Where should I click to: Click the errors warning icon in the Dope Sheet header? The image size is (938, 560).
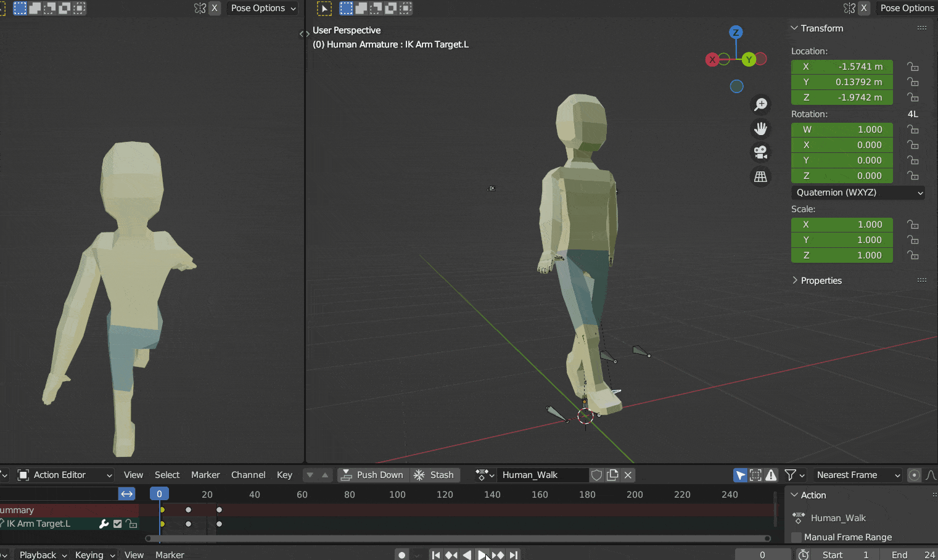point(771,475)
